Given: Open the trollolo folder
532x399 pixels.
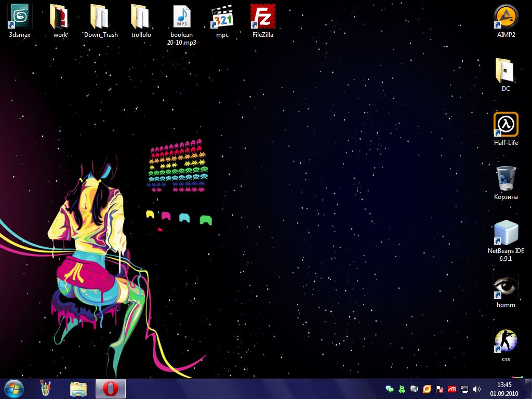Looking at the screenshot, I should pyautogui.click(x=141, y=17).
